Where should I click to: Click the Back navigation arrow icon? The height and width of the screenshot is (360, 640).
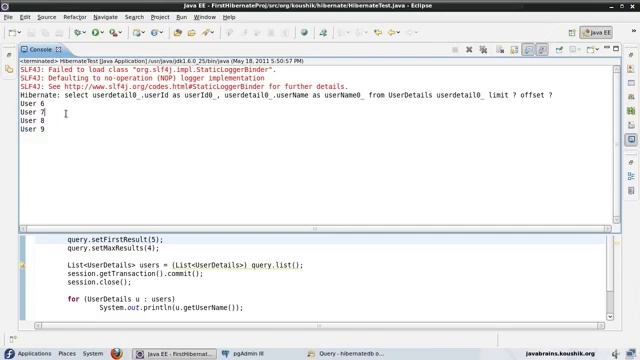[x=391, y=33]
